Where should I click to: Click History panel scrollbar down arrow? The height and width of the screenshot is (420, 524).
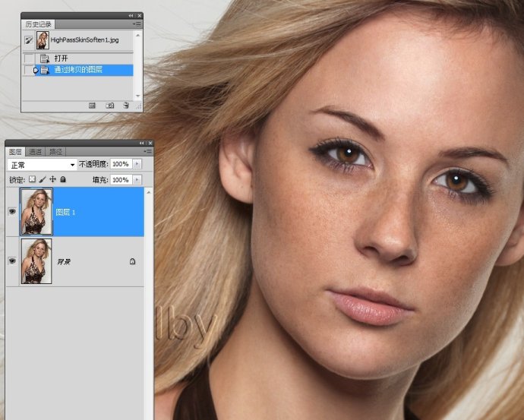[137, 96]
